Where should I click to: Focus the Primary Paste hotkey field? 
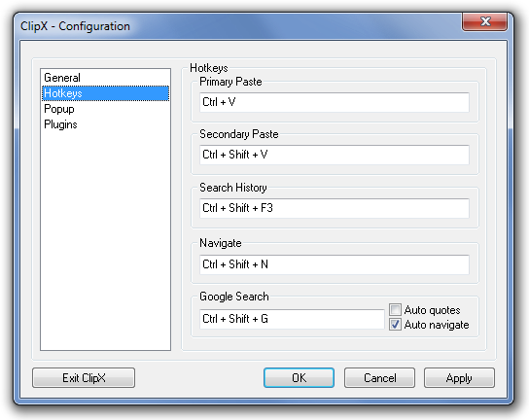334,102
